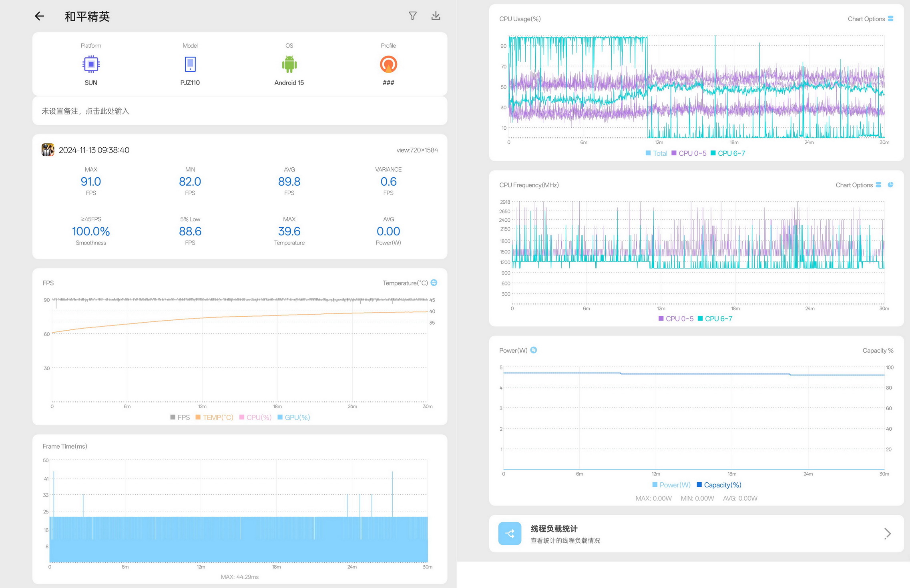The image size is (910, 588).
Task: Click the 查看统计的线程负载情况 subtitle
Action: click(565, 541)
